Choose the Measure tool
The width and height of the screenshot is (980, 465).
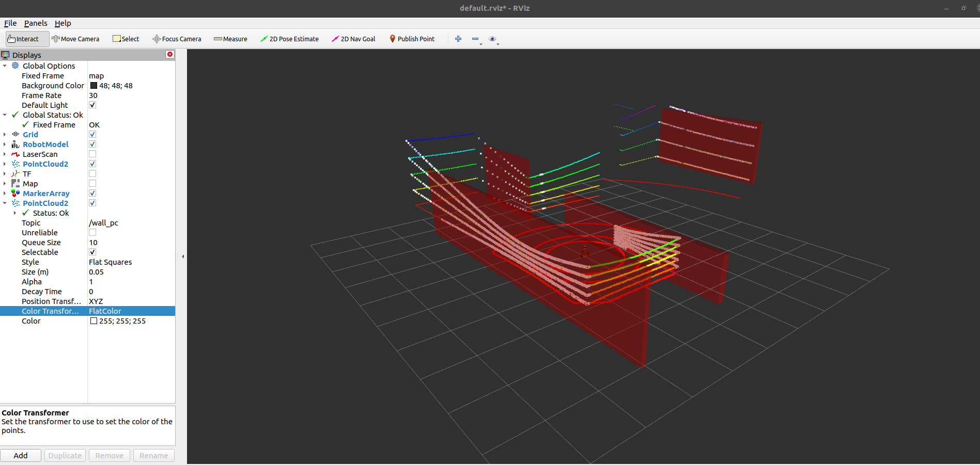coord(230,39)
